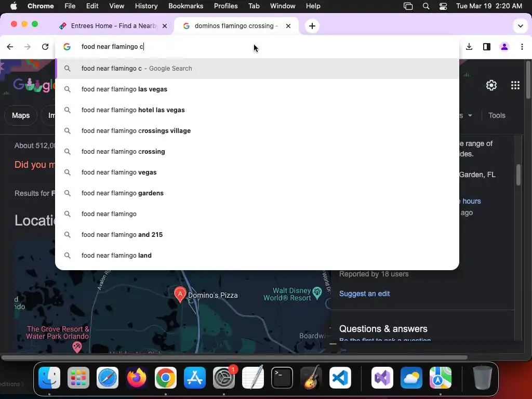Open the Trash in the Dock
Image resolution: width=532 pixels, height=399 pixels.
[483, 378]
